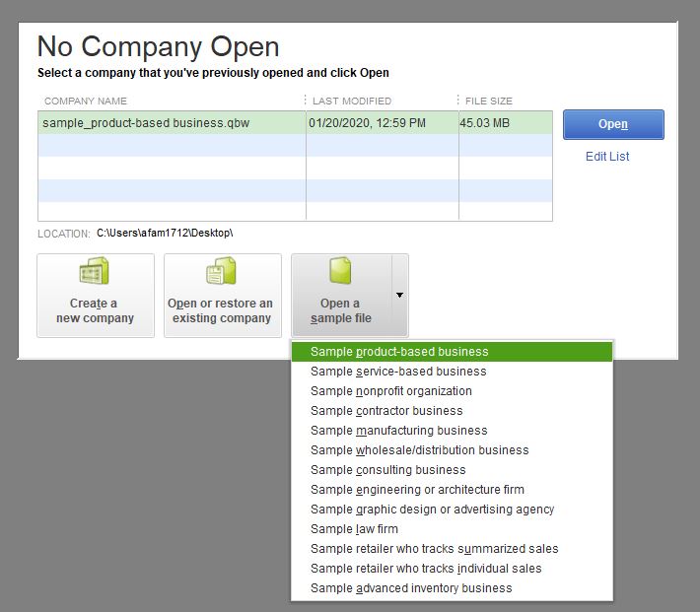Select sample_product-based business.qbw row
The image size is (700, 612).
tap(295, 123)
